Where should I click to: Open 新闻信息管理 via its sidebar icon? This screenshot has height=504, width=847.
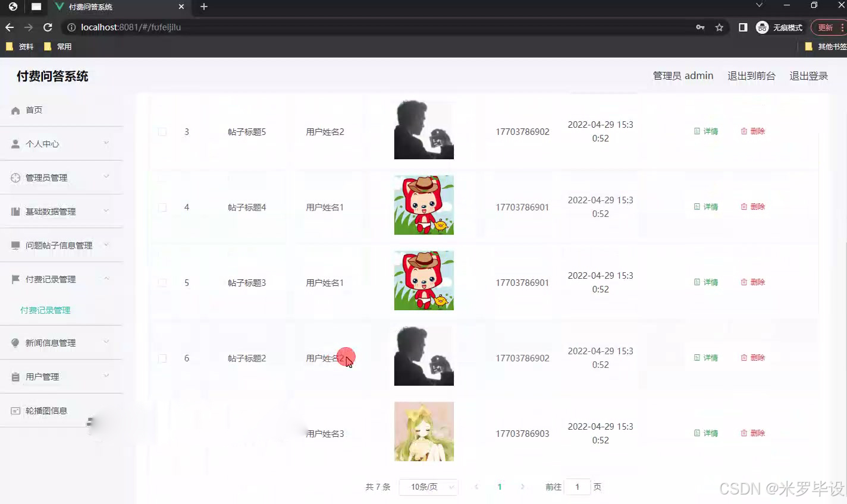[x=15, y=342]
